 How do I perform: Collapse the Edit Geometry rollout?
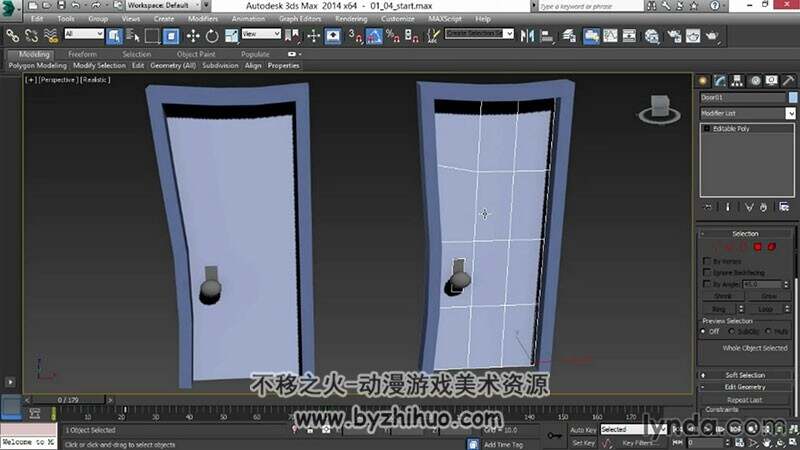[x=745, y=387]
